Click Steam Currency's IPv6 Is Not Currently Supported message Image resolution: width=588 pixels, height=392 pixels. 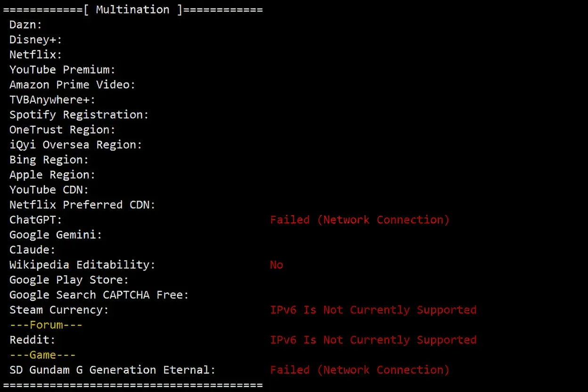(373, 310)
